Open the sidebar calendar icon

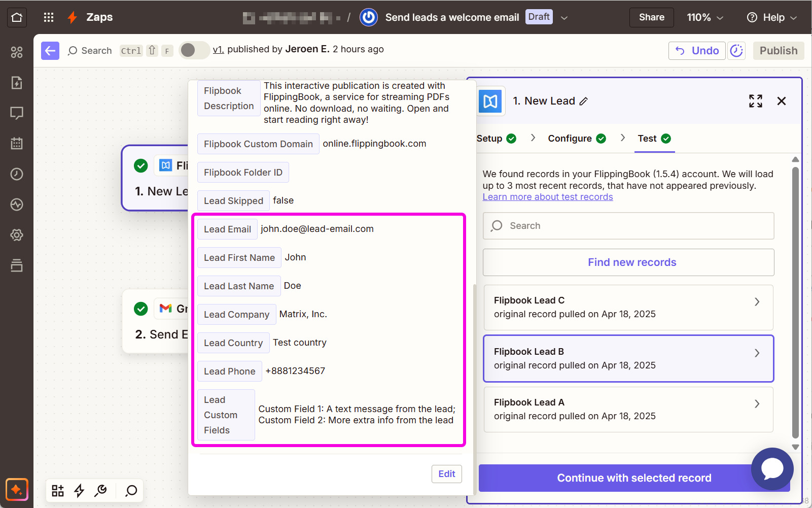click(x=17, y=144)
